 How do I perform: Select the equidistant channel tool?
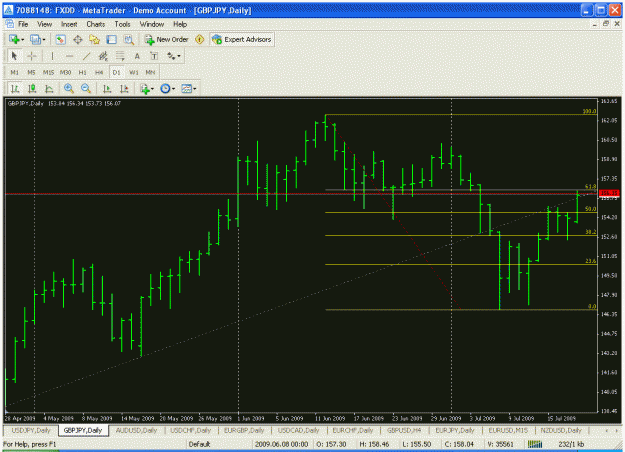pyautogui.click(x=103, y=56)
